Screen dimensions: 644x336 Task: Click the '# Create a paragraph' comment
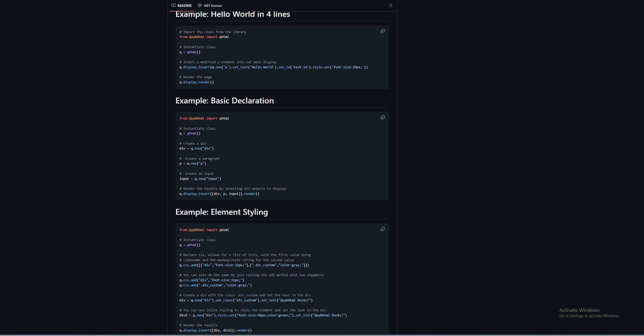199,159
